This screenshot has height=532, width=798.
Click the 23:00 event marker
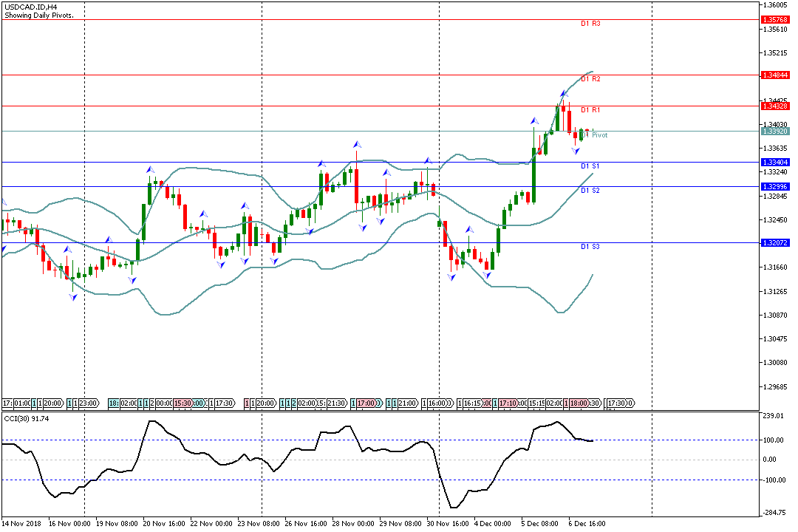(88, 403)
